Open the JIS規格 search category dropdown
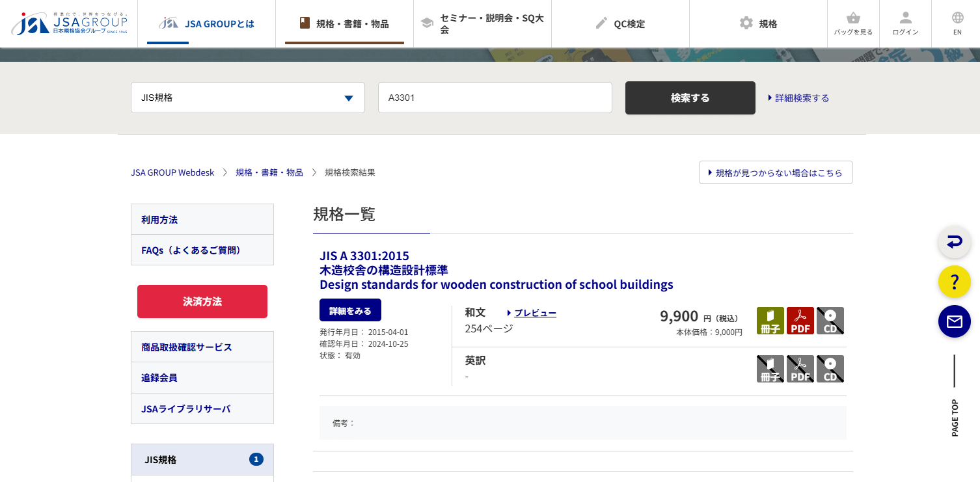 (247, 98)
